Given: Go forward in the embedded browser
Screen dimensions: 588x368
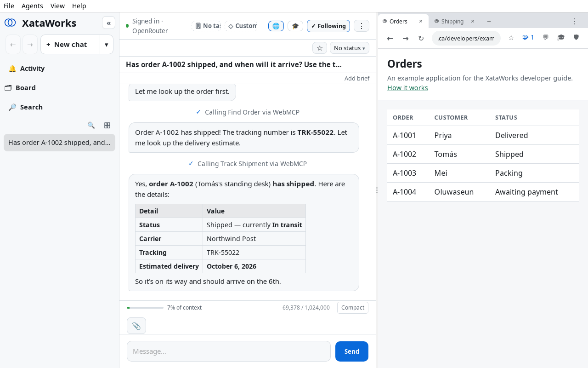Looking at the screenshot, I should pos(406,38).
